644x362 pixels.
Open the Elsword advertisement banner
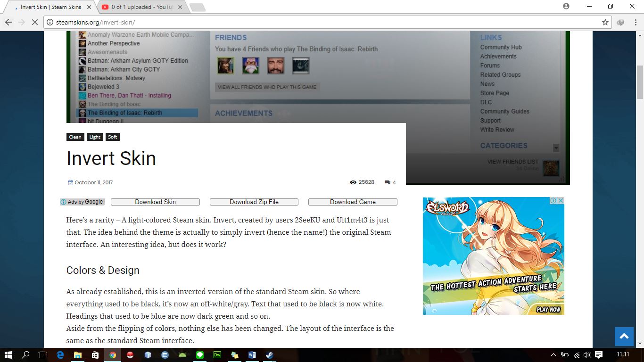(x=494, y=256)
